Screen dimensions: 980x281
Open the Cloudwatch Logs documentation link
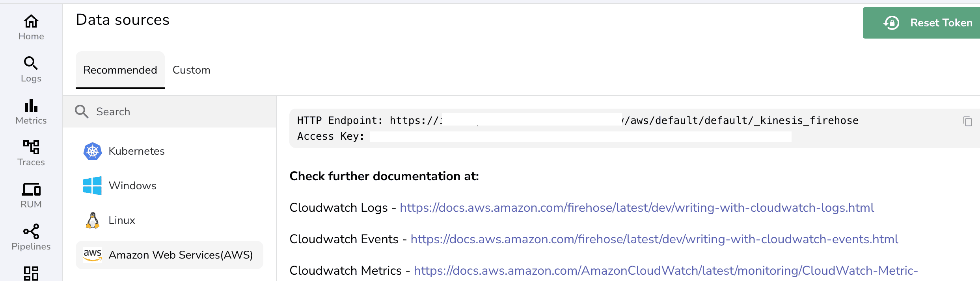click(637, 208)
